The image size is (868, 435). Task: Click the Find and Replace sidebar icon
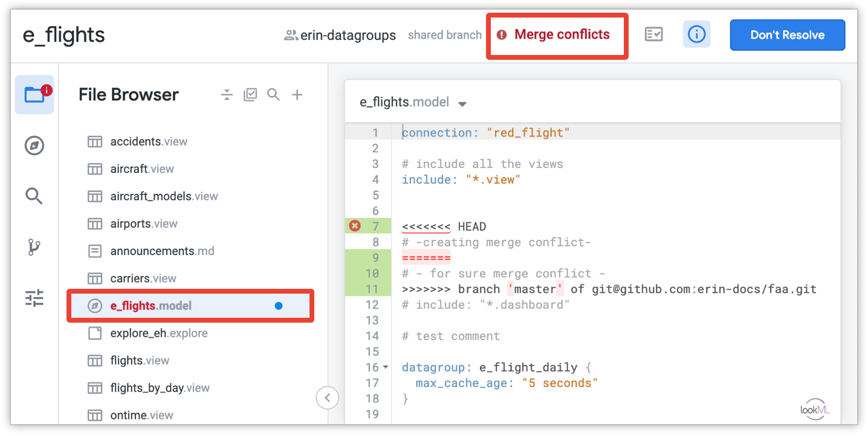(x=34, y=196)
